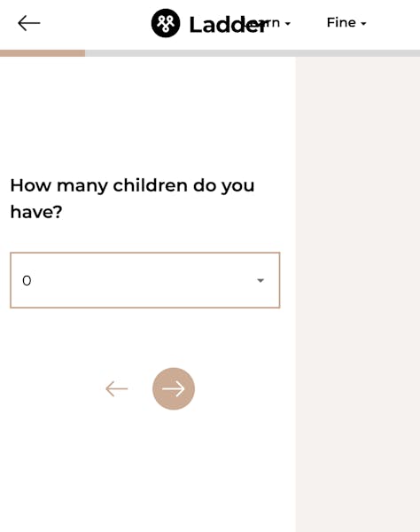The width and height of the screenshot is (420, 532).
Task: Click the white arrow inside the next button
Action: click(174, 389)
